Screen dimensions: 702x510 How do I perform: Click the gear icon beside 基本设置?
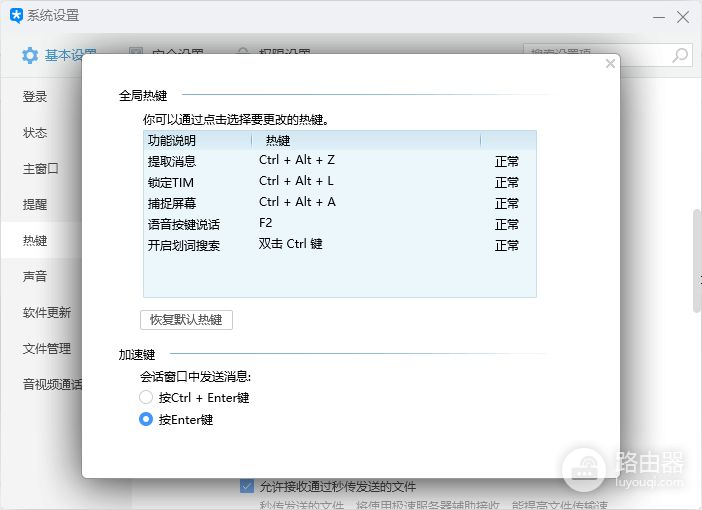coord(30,55)
